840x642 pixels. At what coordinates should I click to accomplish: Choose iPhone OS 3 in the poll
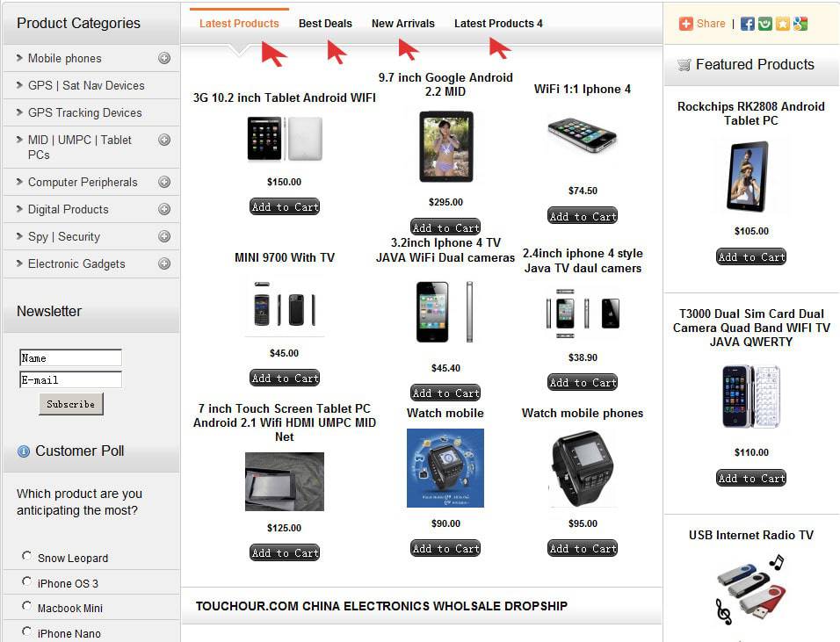(27, 582)
